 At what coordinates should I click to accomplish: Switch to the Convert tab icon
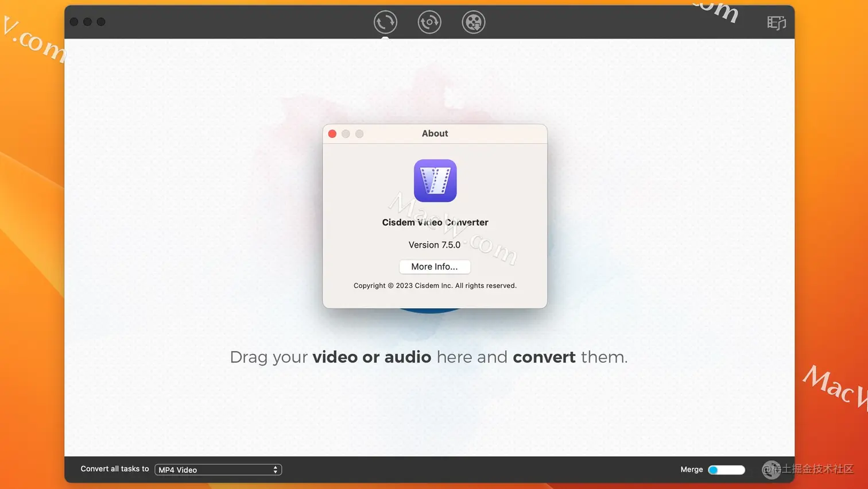pos(385,22)
